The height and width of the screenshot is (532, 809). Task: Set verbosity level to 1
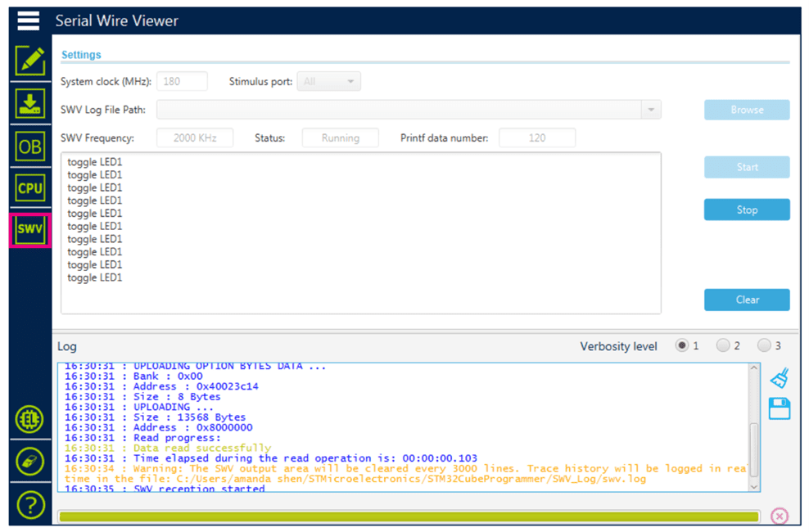click(x=681, y=345)
